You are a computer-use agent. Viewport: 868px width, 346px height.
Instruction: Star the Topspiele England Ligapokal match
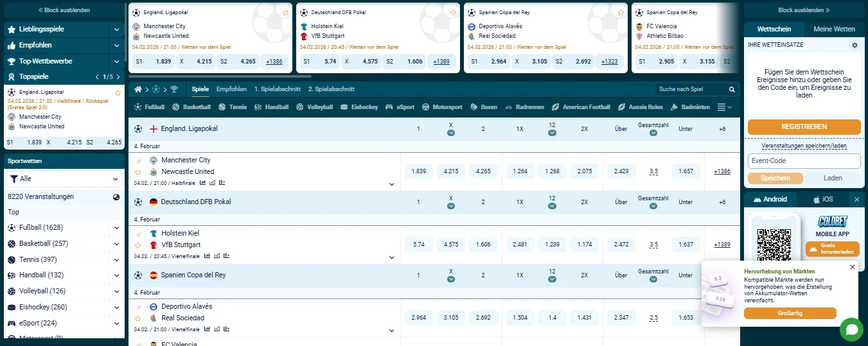[118, 92]
